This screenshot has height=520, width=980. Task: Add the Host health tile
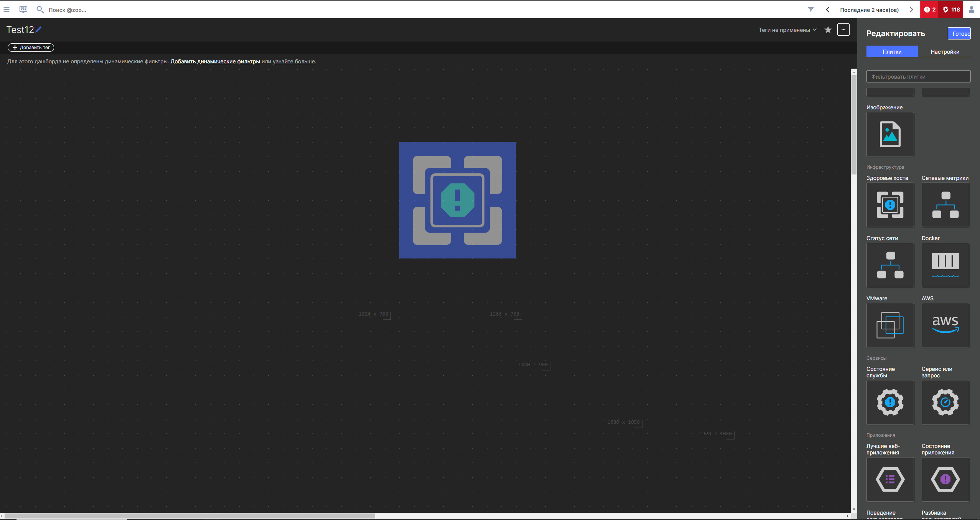point(890,205)
